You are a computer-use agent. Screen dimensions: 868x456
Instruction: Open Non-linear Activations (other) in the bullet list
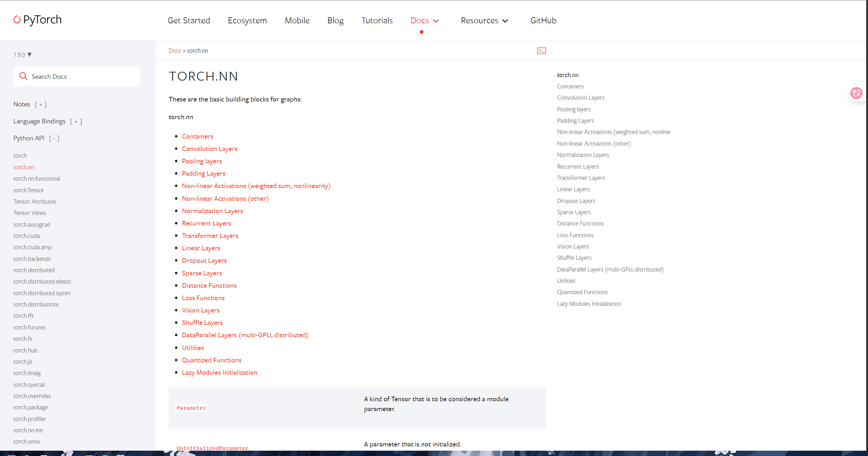(225, 199)
